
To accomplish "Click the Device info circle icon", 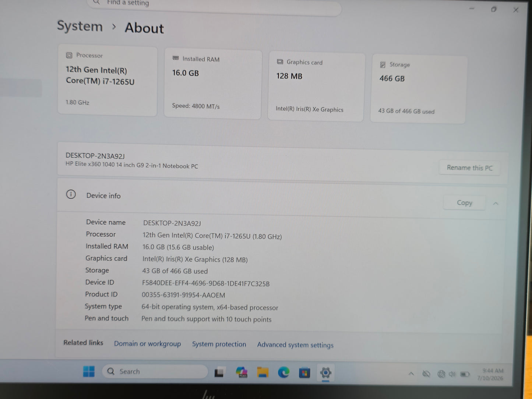I will coord(71,194).
